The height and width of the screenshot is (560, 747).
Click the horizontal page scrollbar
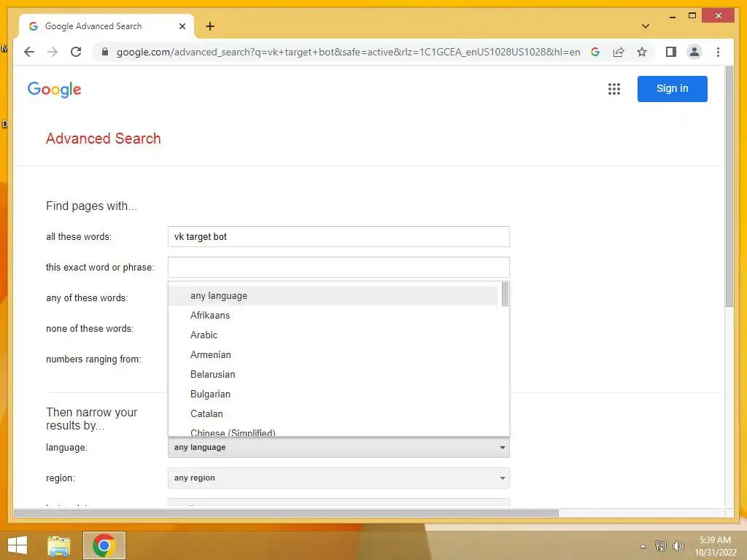[x=286, y=513]
